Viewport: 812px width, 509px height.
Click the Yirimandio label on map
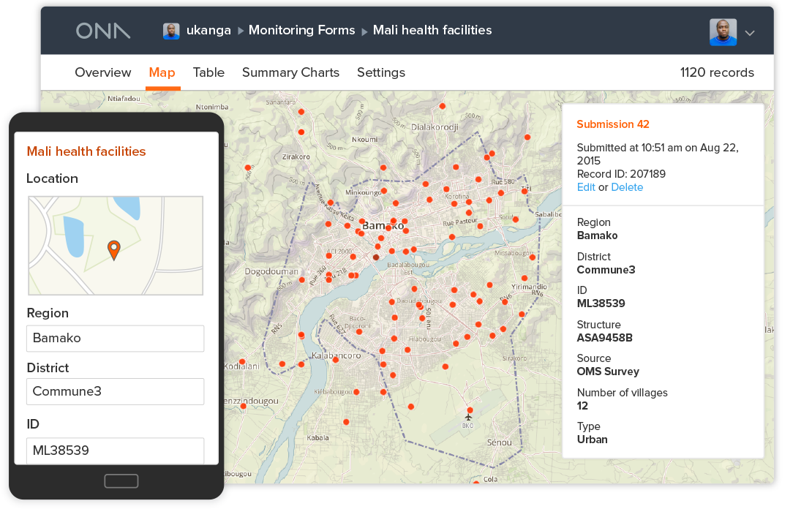click(x=529, y=287)
